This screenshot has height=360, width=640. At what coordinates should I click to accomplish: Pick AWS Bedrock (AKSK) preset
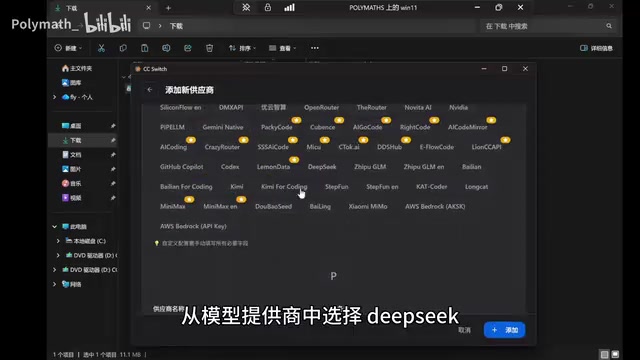435,207
